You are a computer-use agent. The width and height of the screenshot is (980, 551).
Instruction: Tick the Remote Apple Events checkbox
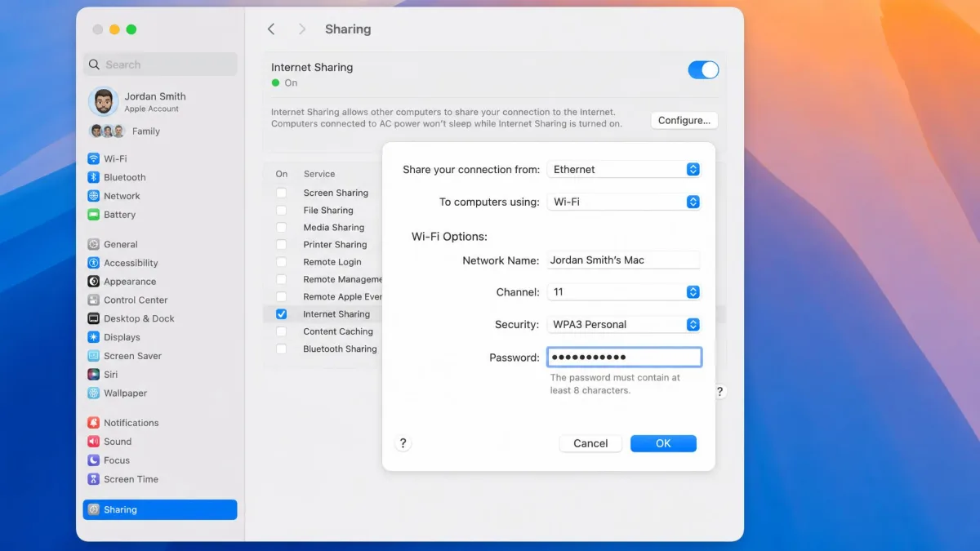click(x=282, y=296)
